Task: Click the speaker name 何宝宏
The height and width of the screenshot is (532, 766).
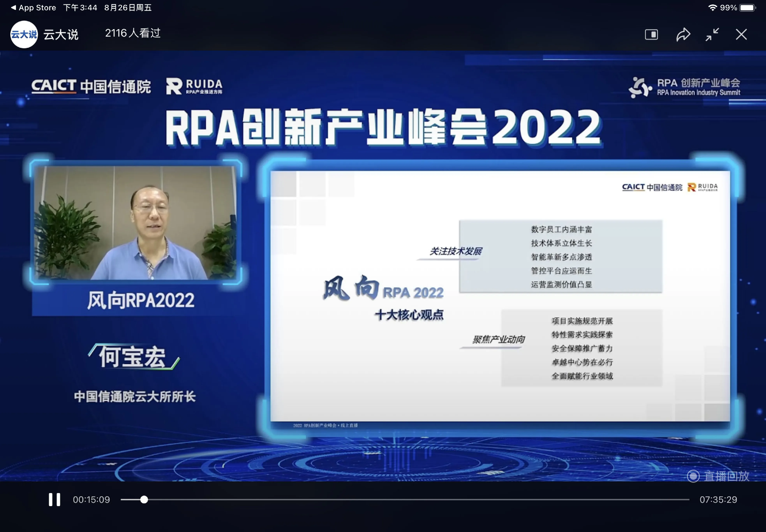Action: (x=133, y=357)
